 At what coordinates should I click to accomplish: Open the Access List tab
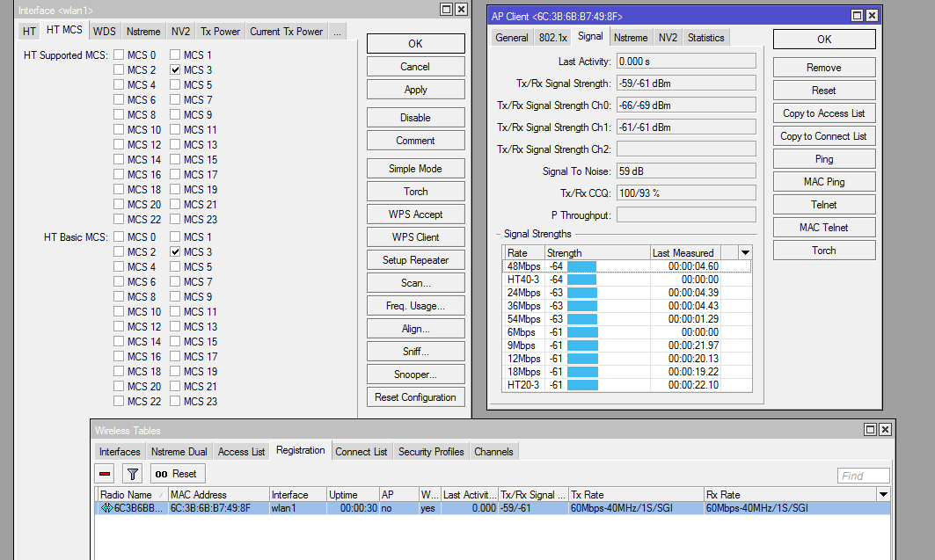click(242, 452)
